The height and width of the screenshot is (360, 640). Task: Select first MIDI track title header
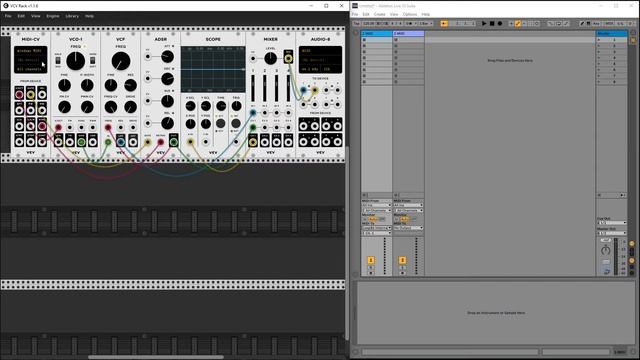click(x=377, y=33)
